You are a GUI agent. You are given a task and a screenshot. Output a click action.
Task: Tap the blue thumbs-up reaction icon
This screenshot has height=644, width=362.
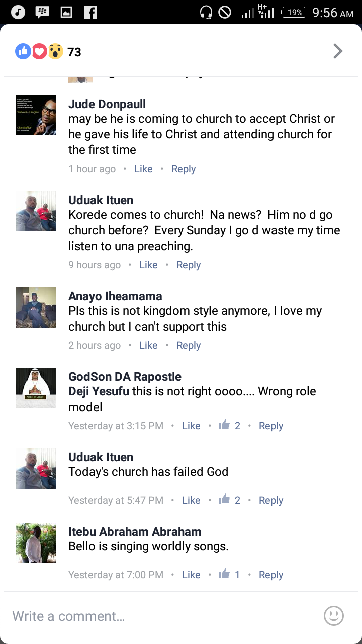tap(23, 51)
